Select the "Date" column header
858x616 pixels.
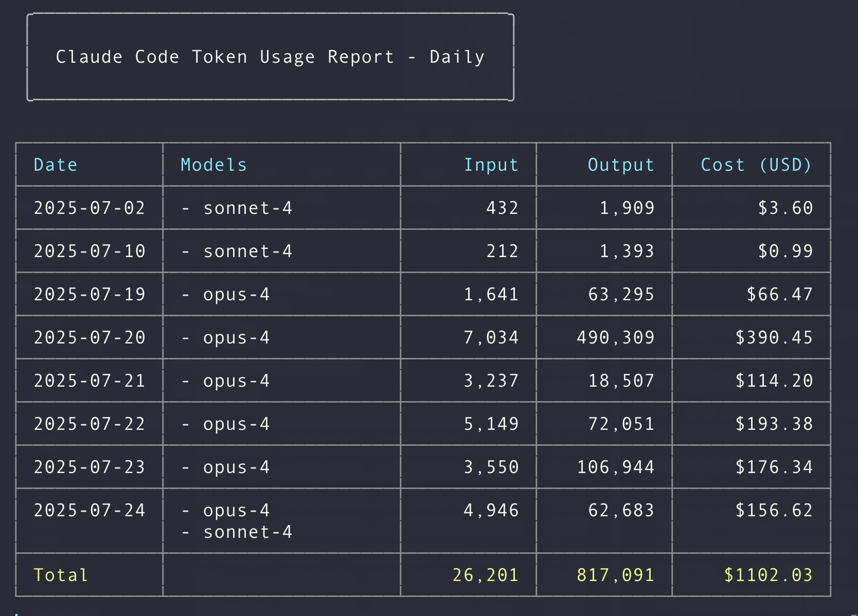coord(56,165)
